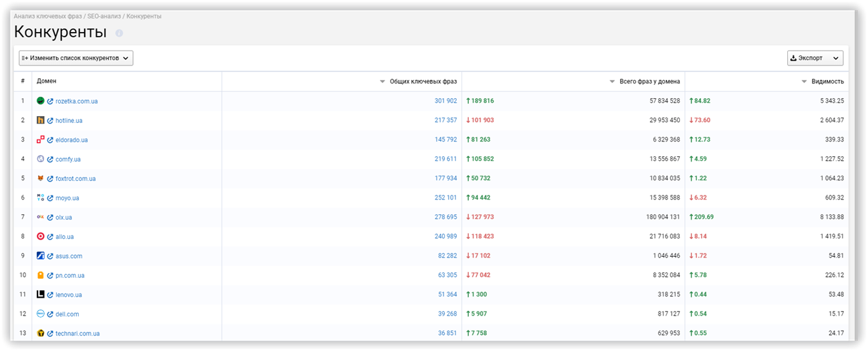Click the eldorado.ua favicon
This screenshot has height=351, width=868.
pos(41,139)
